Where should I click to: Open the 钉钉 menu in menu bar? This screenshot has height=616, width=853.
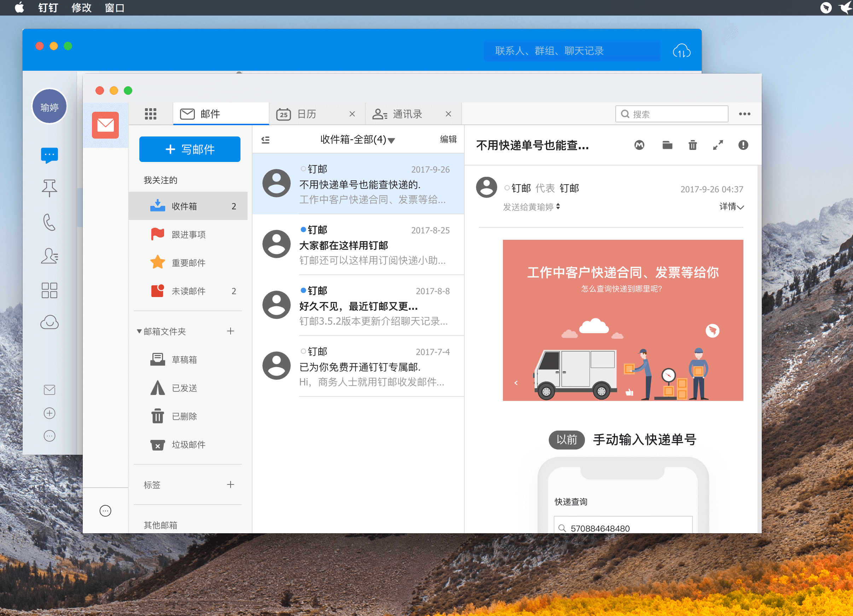point(48,7)
